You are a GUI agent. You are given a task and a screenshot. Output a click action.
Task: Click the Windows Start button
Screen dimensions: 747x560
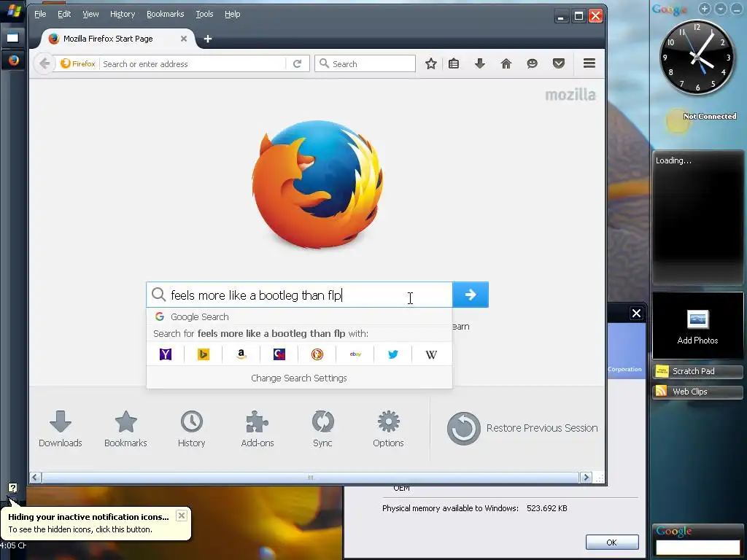tap(13, 10)
